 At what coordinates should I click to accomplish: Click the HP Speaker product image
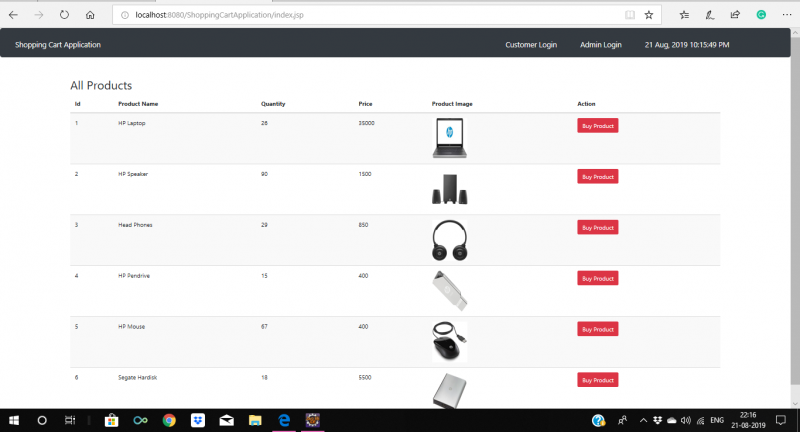point(449,189)
